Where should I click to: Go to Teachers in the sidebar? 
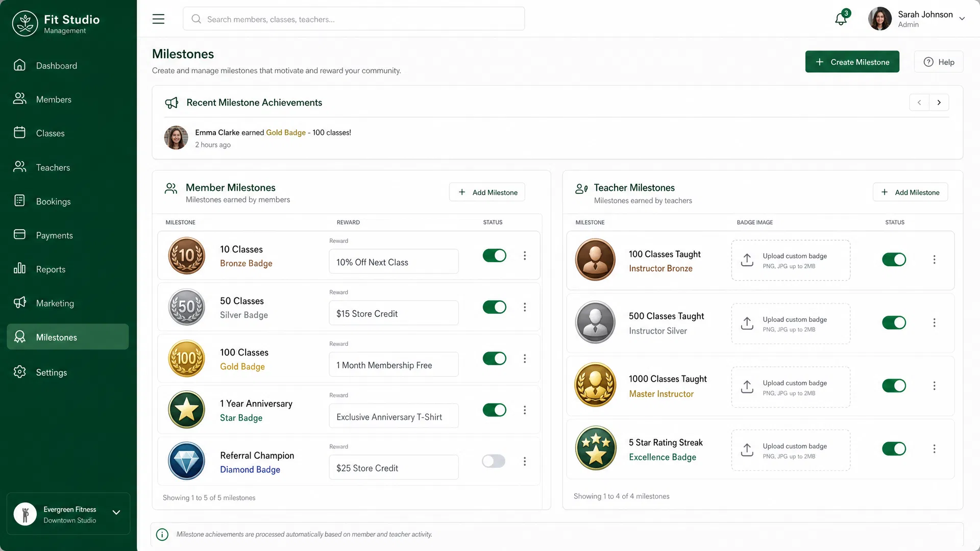point(68,167)
